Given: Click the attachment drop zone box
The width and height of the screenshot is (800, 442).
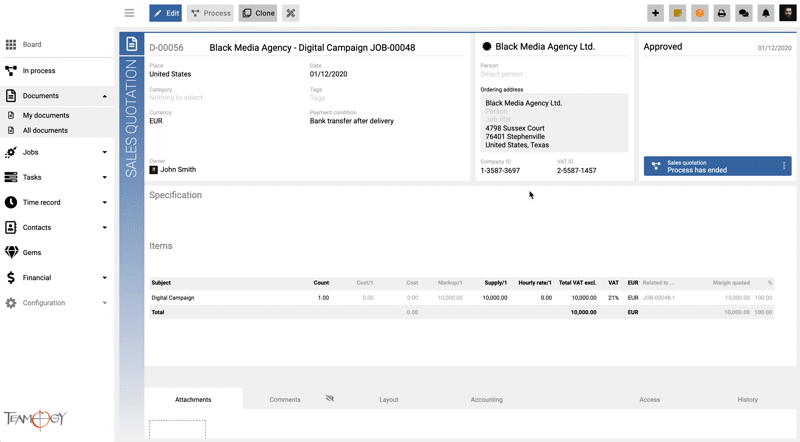Looking at the screenshot, I should click(x=178, y=430).
